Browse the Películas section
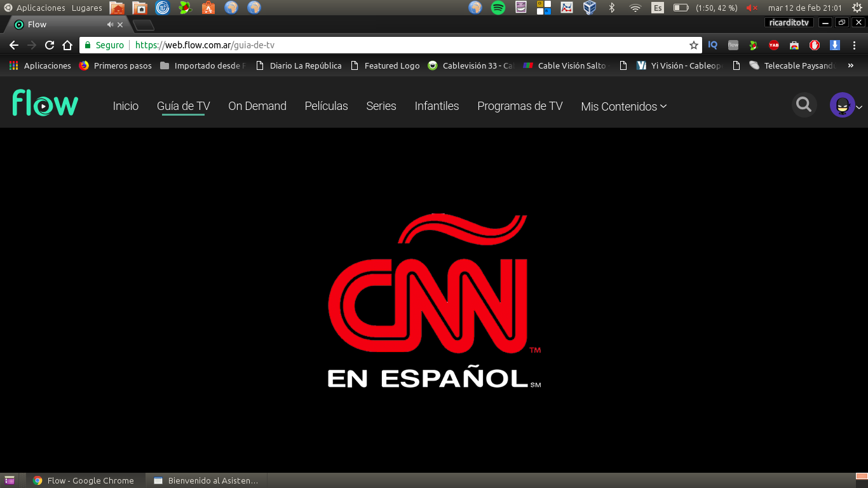868x488 pixels. [327, 106]
